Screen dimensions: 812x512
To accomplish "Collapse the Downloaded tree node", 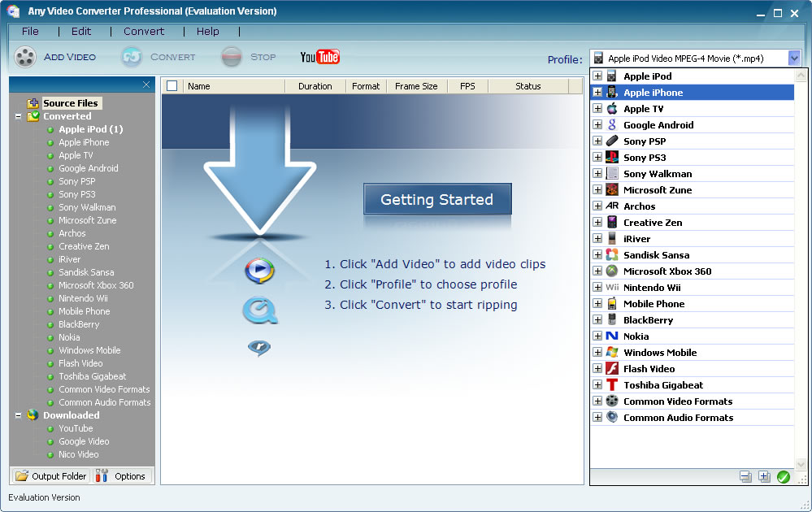I will pos(18,415).
